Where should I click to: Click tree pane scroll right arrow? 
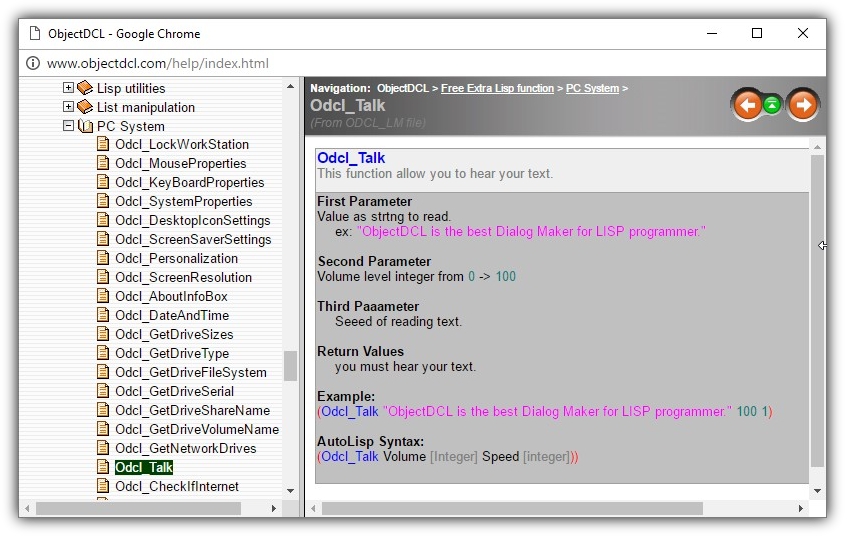point(274,508)
